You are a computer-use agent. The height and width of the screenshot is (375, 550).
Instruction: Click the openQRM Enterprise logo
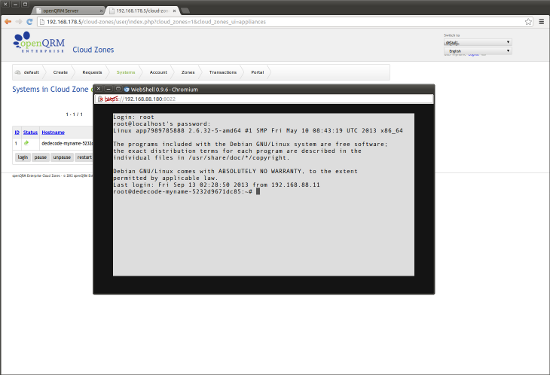coord(39,42)
